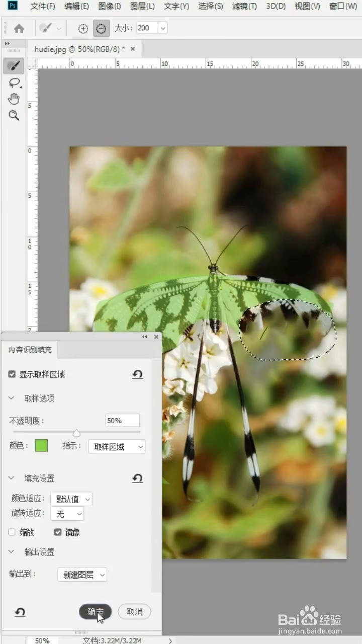Open the 视图(V) menu
The image size is (362, 644).
307,6
